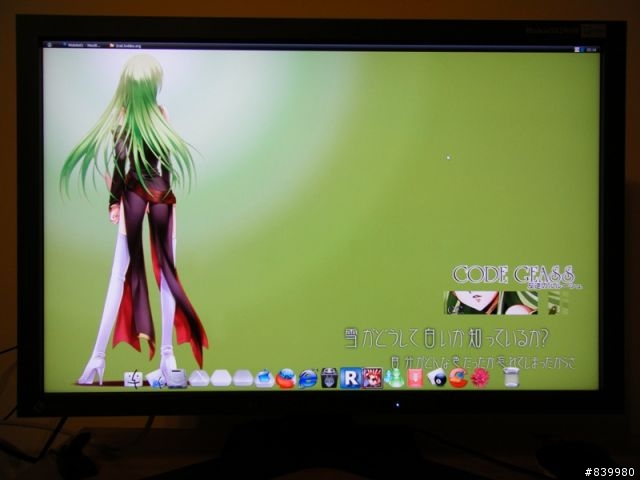Click the white system tray icon
Image resolution: width=640 pixels, height=480 pixels.
(577, 49)
